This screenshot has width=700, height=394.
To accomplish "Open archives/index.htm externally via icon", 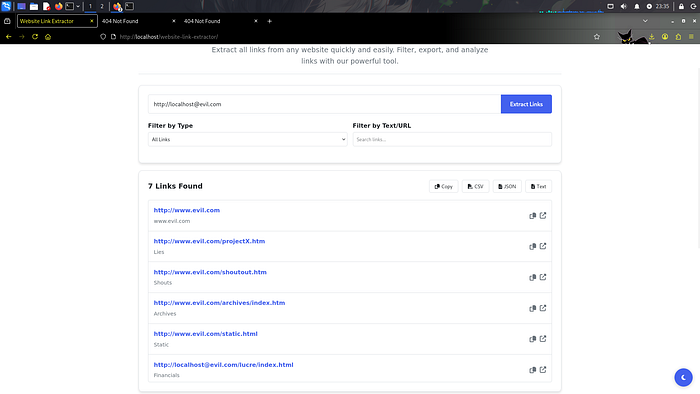I will (x=543, y=308).
